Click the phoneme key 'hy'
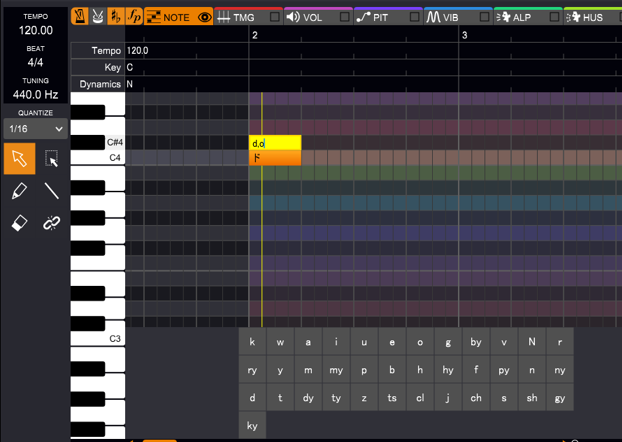The width and height of the screenshot is (622, 442). point(448,370)
